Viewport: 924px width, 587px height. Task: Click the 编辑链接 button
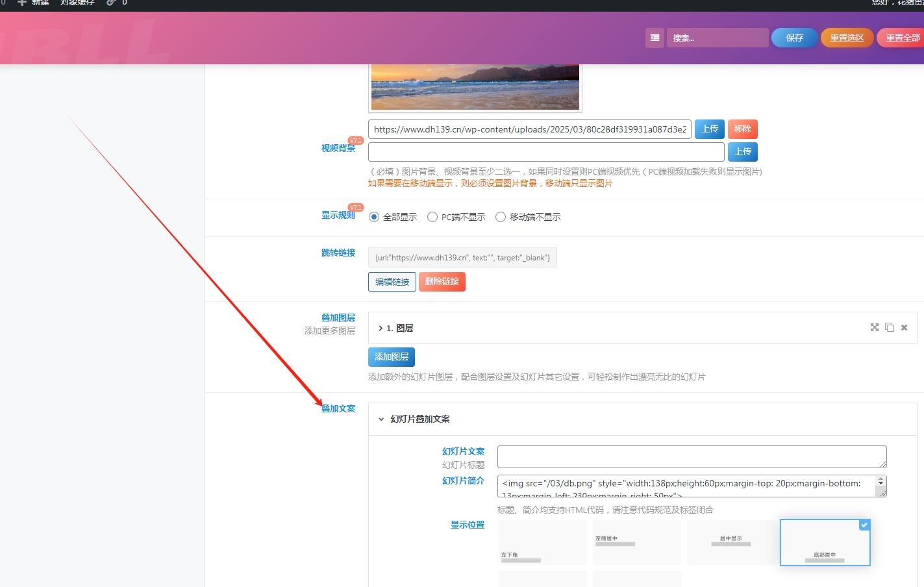pyautogui.click(x=392, y=282)
